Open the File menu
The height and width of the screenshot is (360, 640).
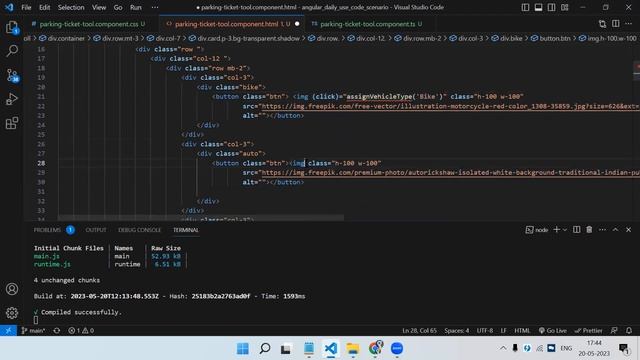[26, 7]
